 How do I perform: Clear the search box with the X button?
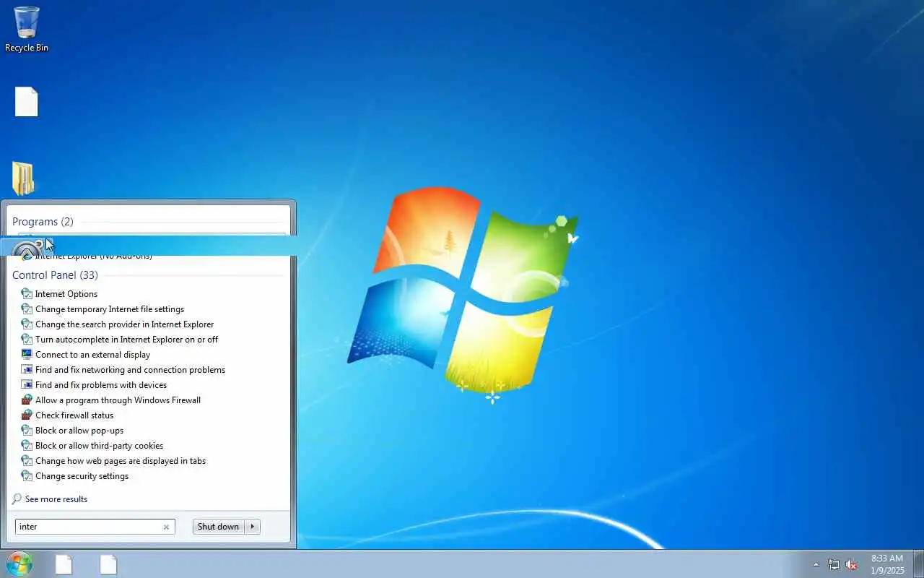166,527
